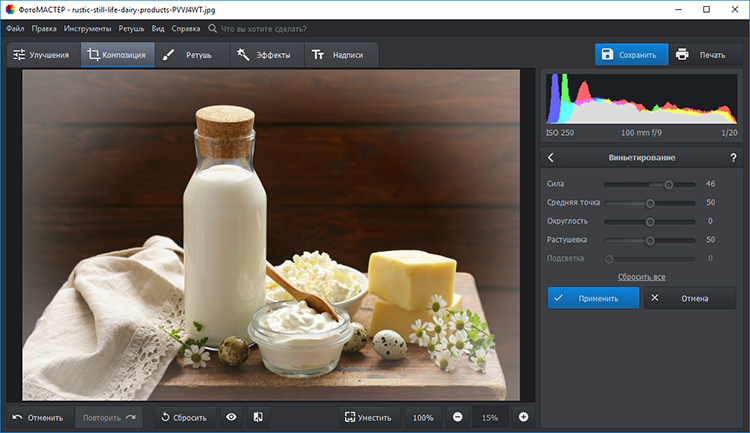750x433 pixels.
Task: Toggle the before/after comparison icon
Action: 257,417
